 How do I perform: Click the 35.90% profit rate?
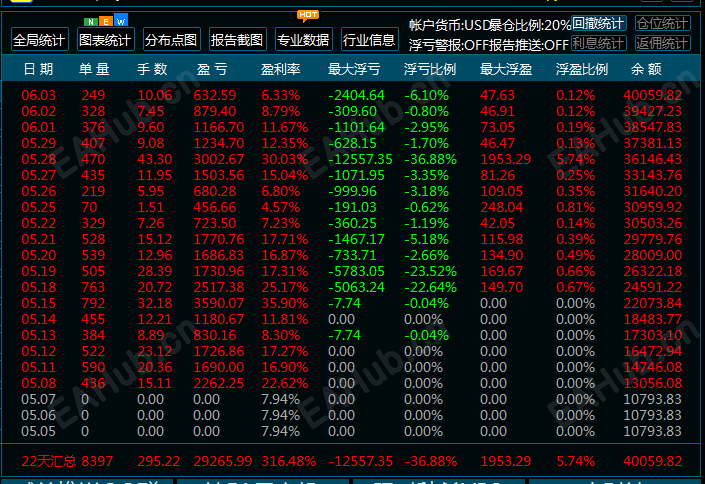(285, 304)
